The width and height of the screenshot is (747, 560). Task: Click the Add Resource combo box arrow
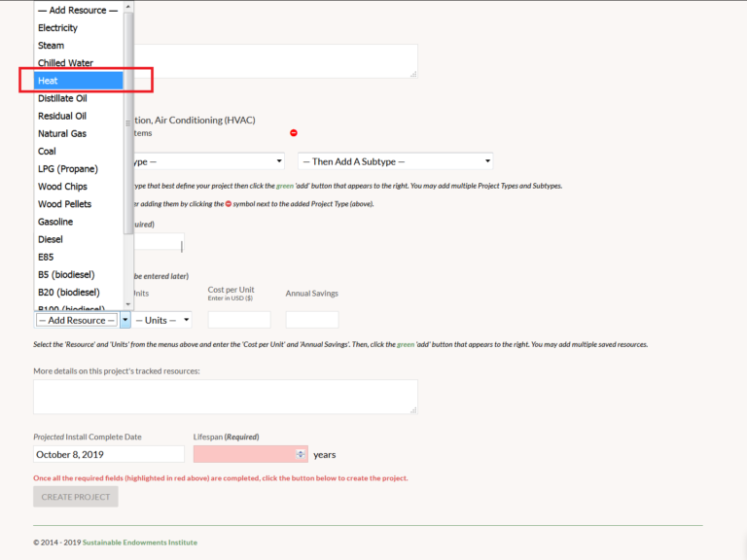(x=125, y=320)
